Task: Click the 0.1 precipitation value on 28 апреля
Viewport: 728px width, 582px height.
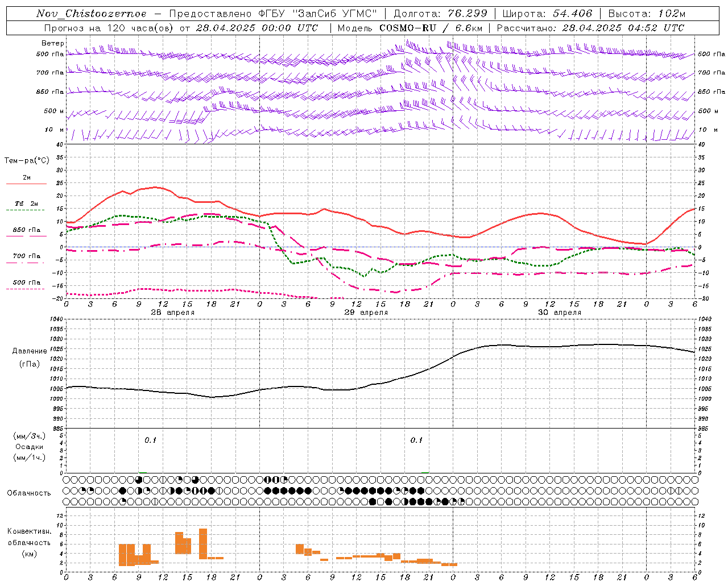Action: (x=150, y=440)
